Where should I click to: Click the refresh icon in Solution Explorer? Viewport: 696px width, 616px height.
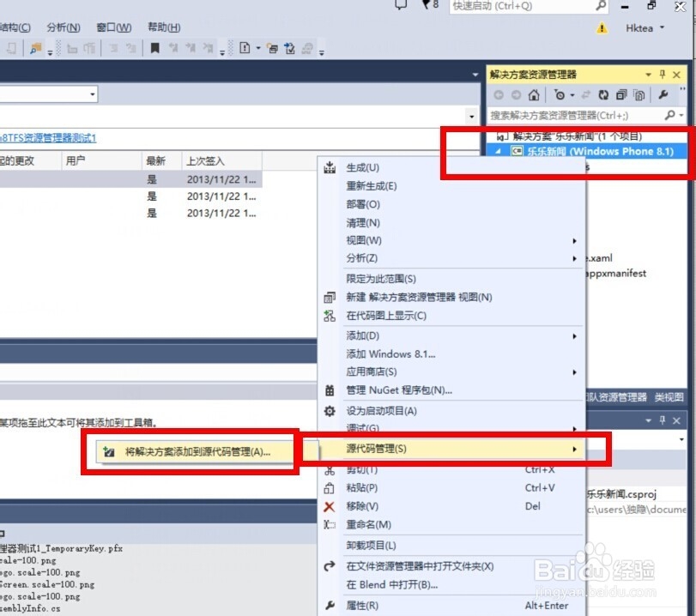click(x=603, y=95)
